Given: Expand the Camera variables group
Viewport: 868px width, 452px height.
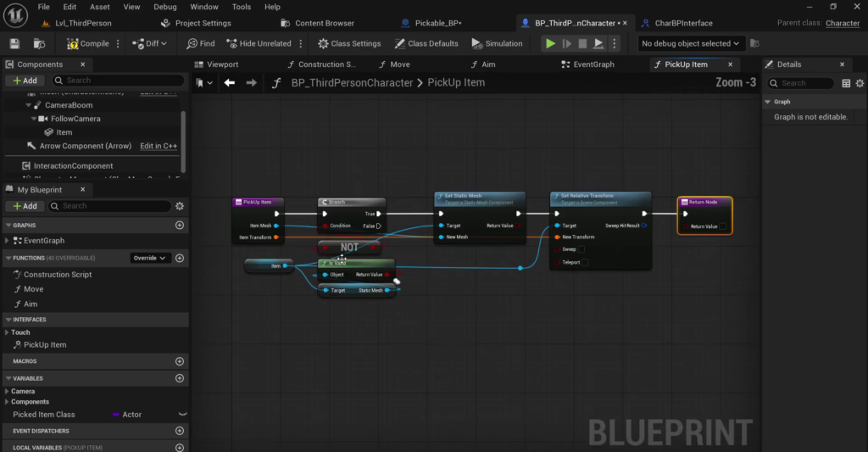Looking at the screenshot, I should point(7,391).
